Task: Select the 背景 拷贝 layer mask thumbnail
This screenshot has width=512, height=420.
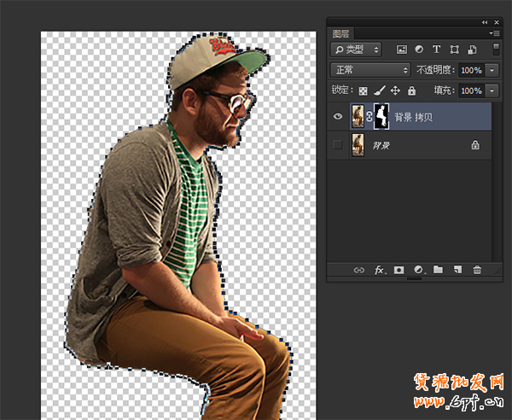Action: (381, 116)
